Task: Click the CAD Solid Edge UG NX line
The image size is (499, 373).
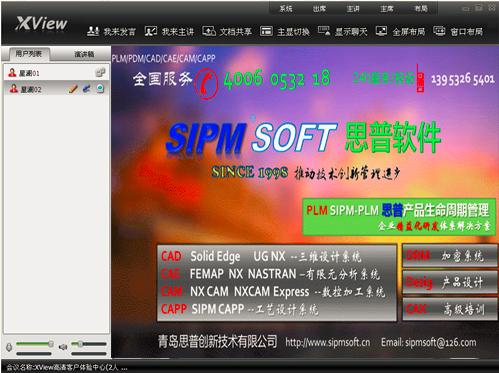Action: [x=261, y=256]
